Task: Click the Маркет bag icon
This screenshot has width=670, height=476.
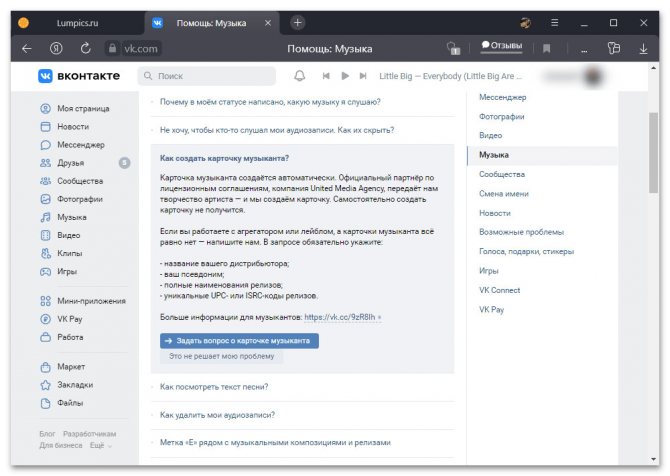Action: click(x=45, y=367)
